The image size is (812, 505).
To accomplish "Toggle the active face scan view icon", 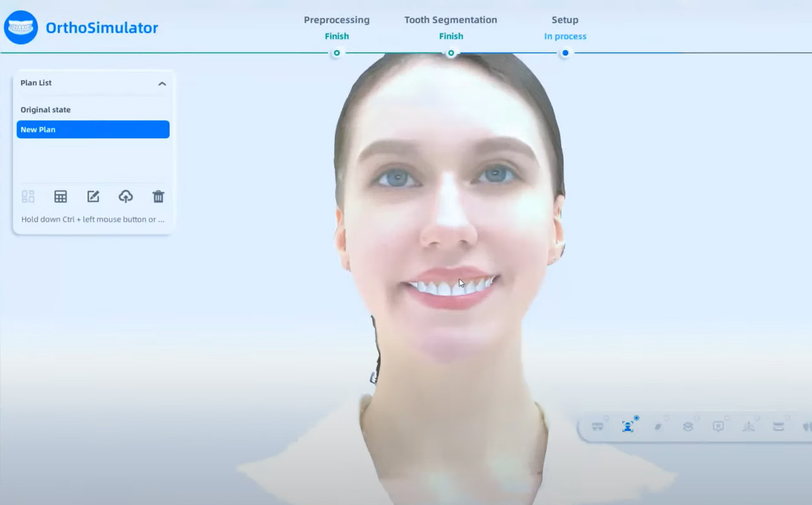I will point(627,426).
